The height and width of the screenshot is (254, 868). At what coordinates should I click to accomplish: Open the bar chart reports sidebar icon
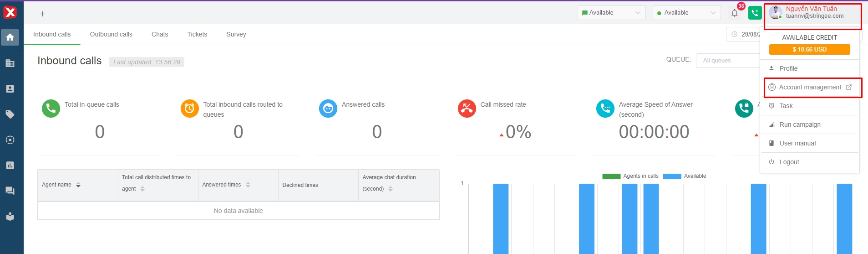point(10,166)
